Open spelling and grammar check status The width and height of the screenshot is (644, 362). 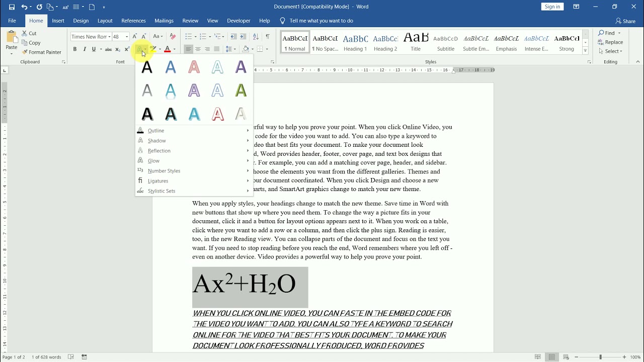click(x=71, y=357)
